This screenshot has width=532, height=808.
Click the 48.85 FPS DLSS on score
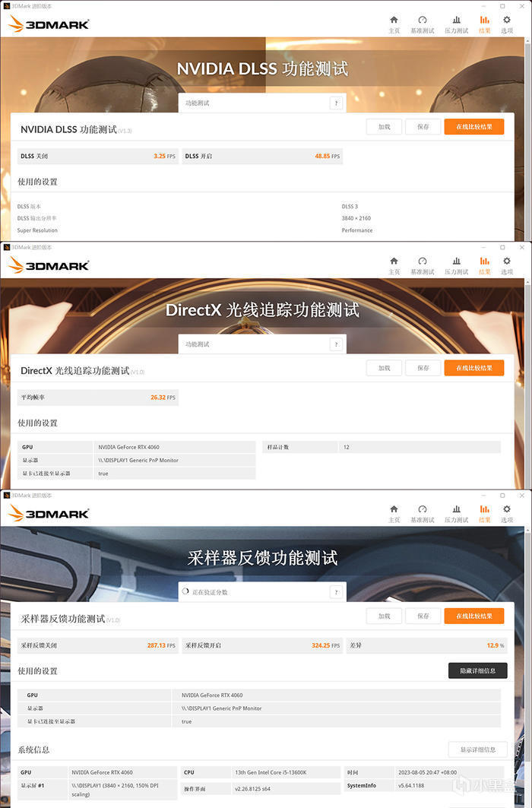pos(327,156)
